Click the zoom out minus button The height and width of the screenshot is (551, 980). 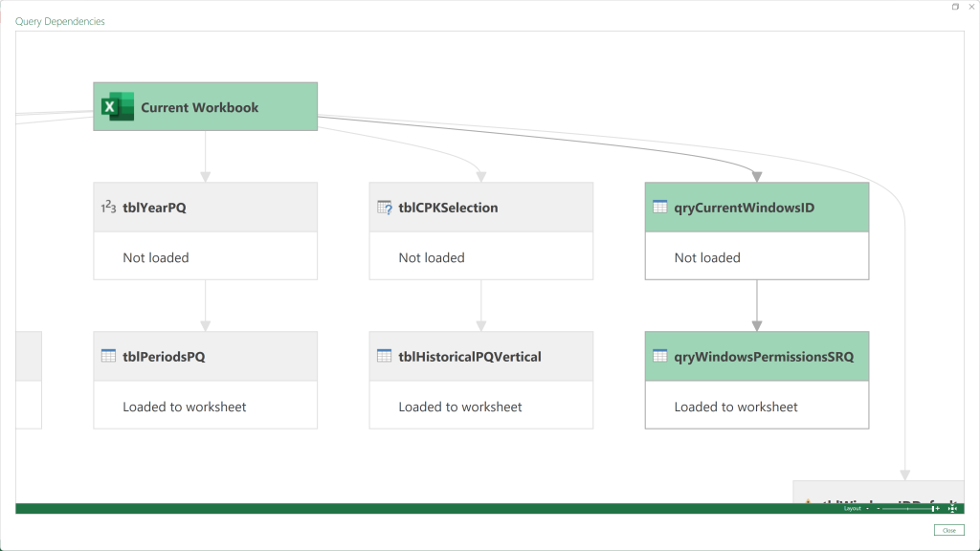click(879, 509)
